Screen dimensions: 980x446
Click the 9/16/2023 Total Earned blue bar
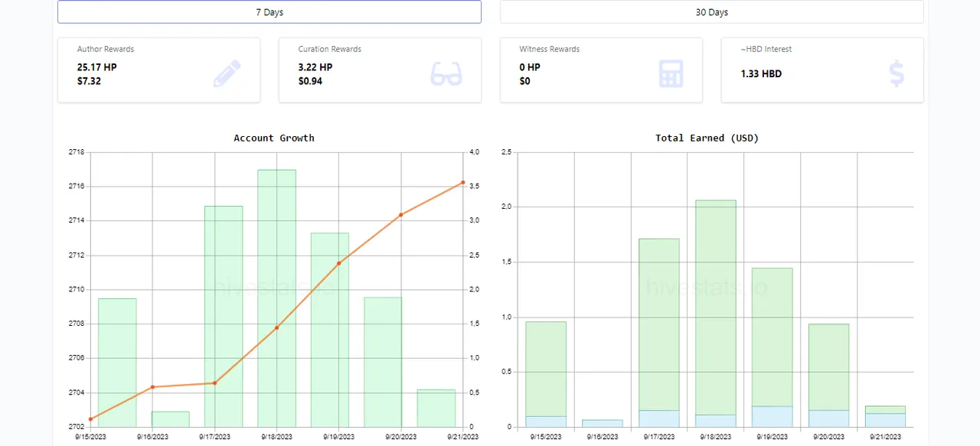pyautogui.click(x=603, y=423)
